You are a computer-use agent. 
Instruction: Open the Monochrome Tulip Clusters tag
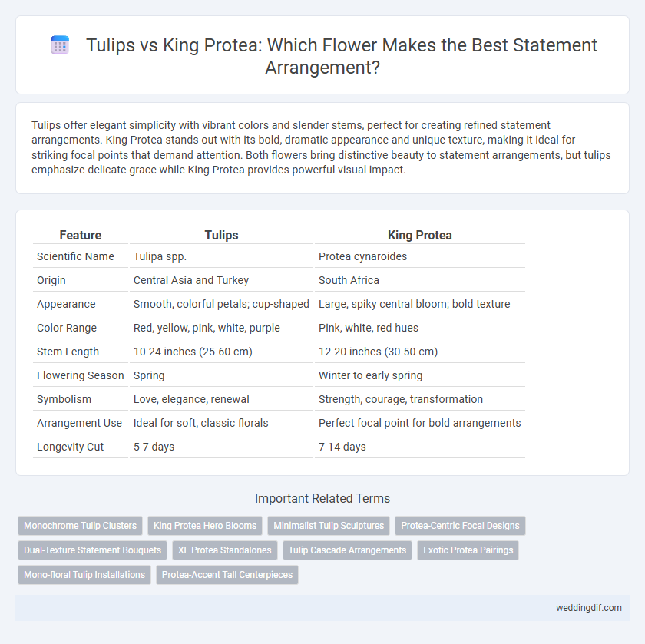[x=80, y=526]
